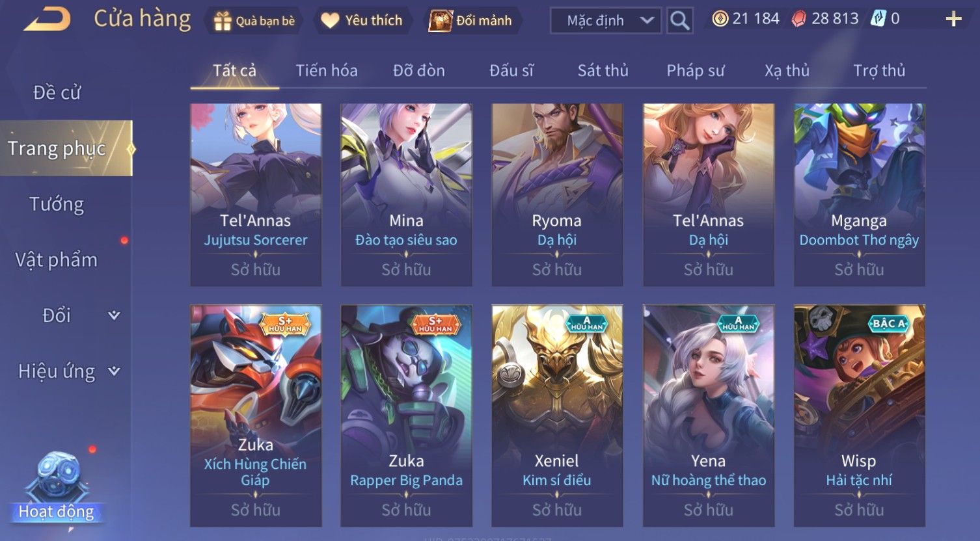Open the red ruby currency icon
980x541 pixels.
pyautogui.click(x=798, y=19)
